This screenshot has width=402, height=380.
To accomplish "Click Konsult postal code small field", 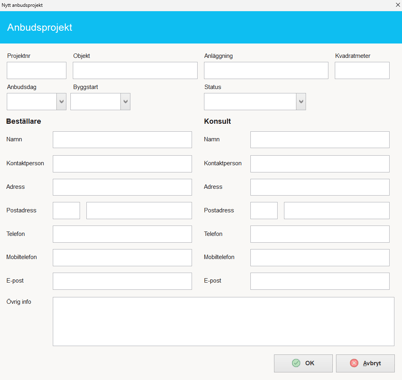I will click(x=264, y=210).
